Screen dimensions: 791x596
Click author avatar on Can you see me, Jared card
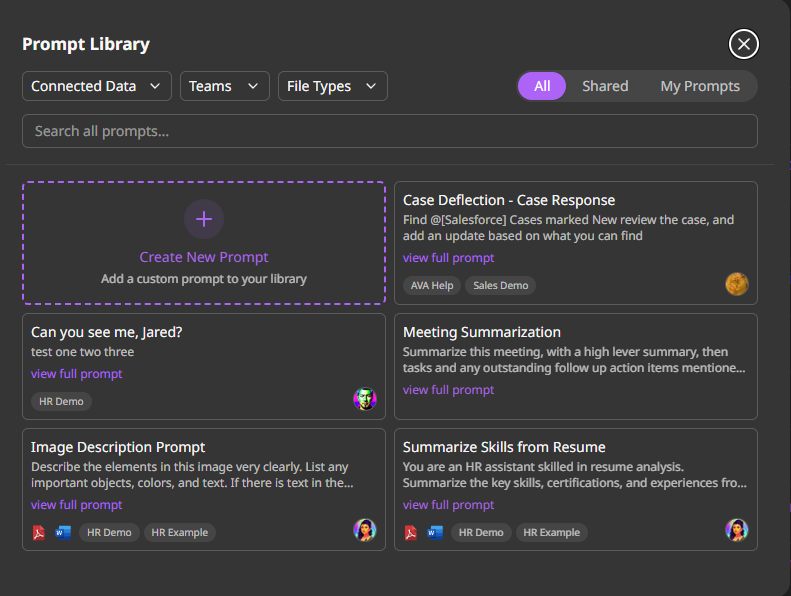pyautogui.click(x=365, y=399)
